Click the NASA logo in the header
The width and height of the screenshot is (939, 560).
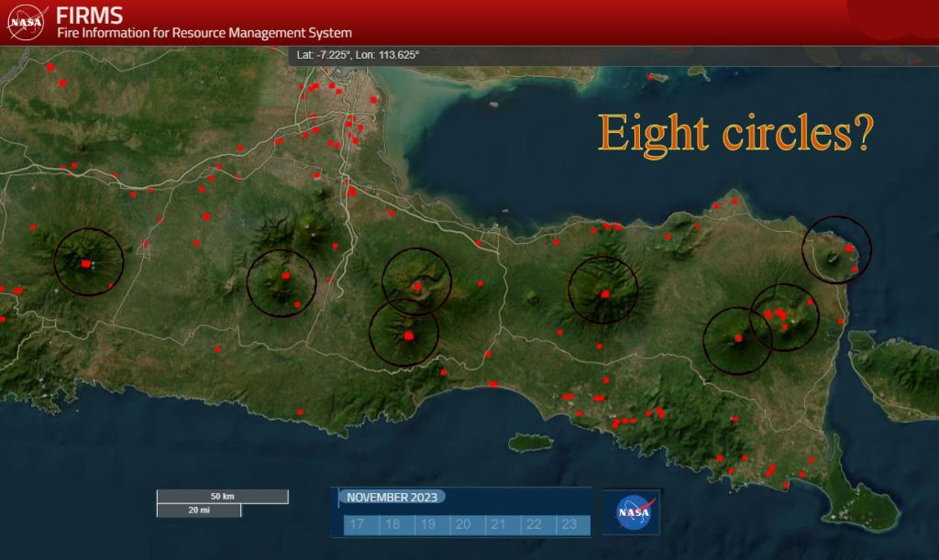tap(27, 22)
